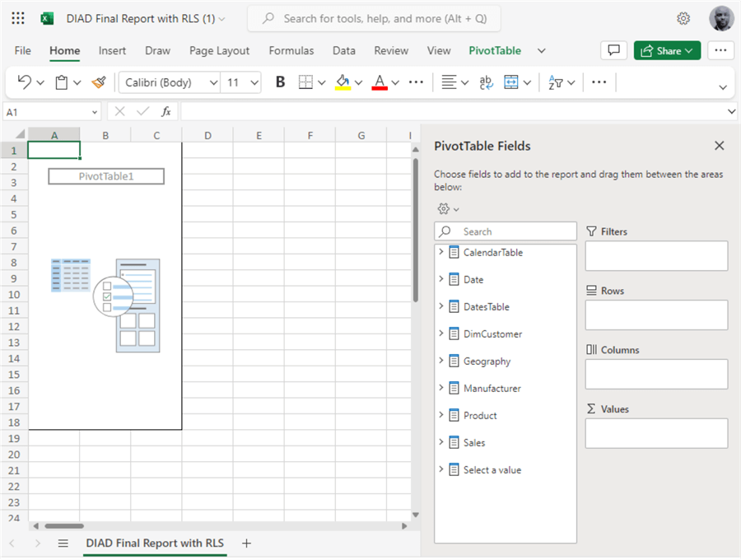The image size is (741, 560).
Task: Click the Undo icon
Action: pos(25,82)
